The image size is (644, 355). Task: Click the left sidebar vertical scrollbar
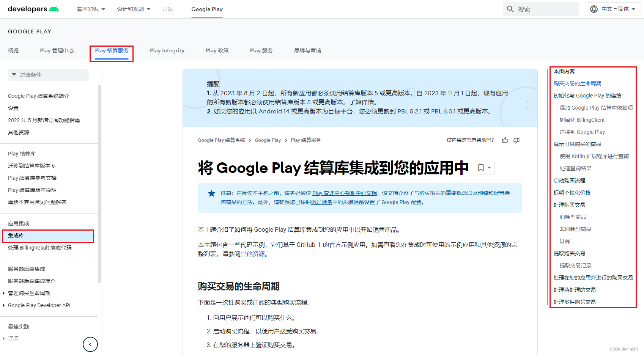[99, 184]
